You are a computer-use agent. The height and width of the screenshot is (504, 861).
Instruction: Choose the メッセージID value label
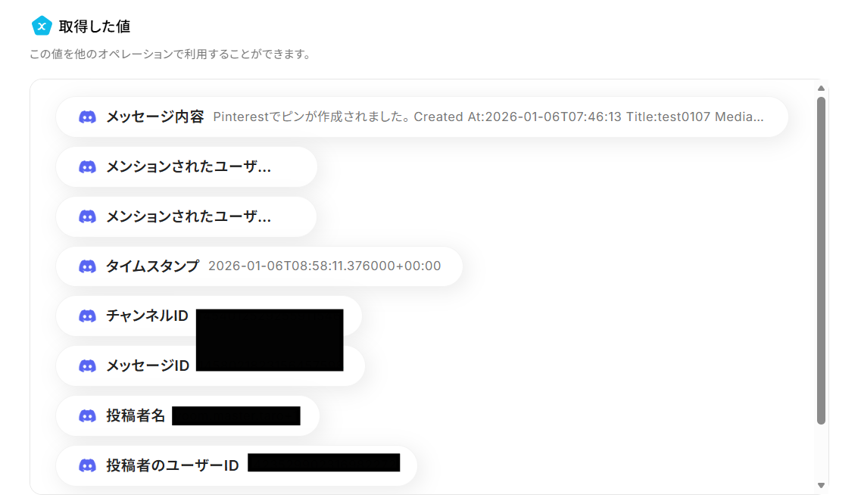[147, 366]
